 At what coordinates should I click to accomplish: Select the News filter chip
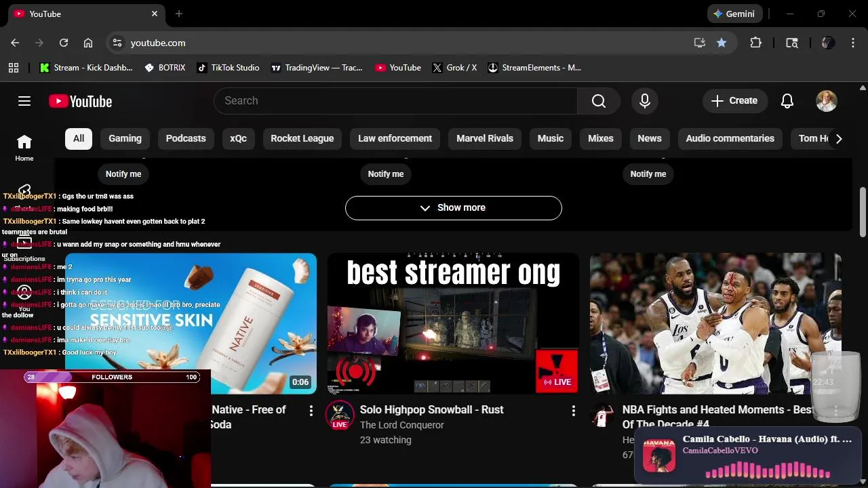coord(650,138)
